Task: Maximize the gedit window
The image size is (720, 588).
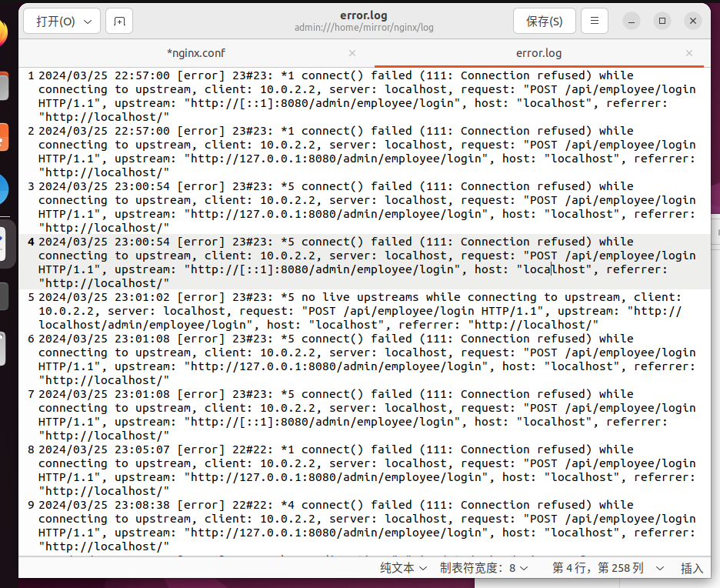Action: pyautogui.click(x=662, y=21)
